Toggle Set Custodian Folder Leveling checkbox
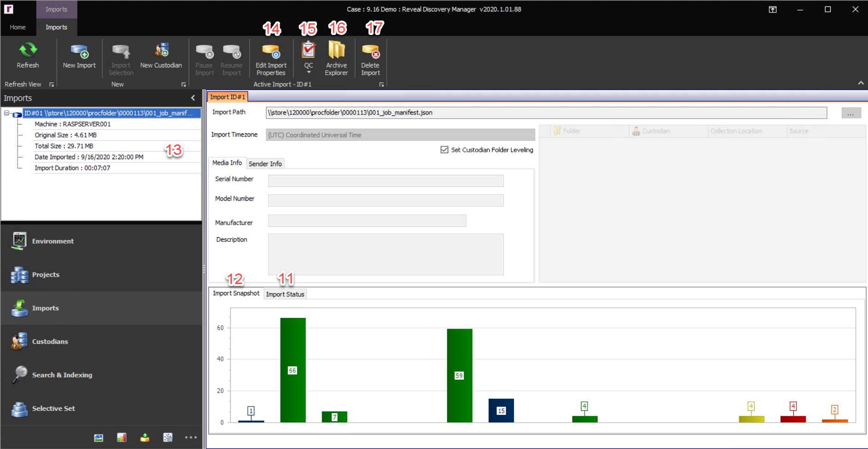The width and height of the screenshot is (868, 449). pos(444,150)
